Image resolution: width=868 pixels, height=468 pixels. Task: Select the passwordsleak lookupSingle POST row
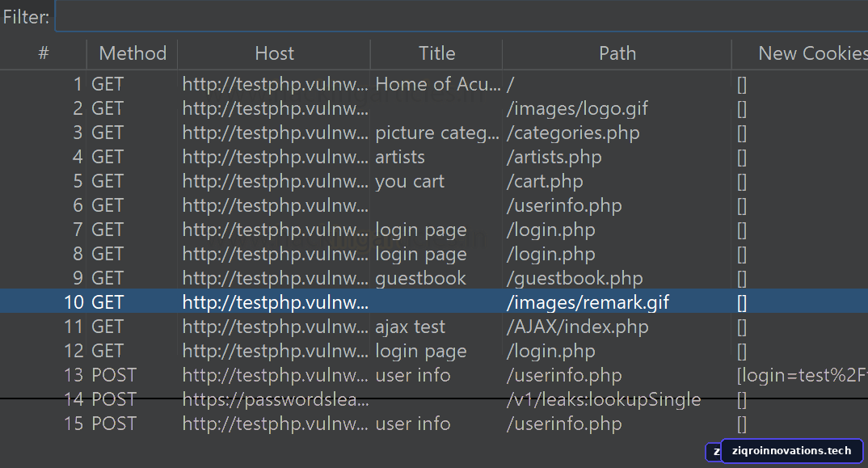434,400
